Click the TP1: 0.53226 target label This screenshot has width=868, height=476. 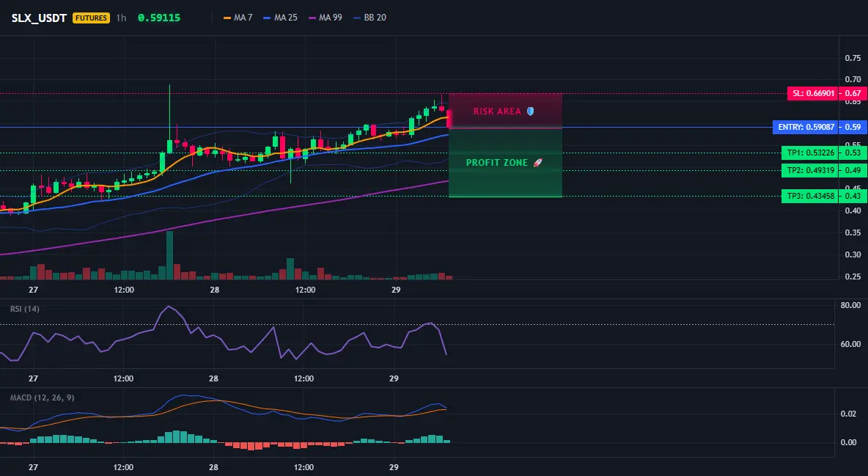(810, 153)
